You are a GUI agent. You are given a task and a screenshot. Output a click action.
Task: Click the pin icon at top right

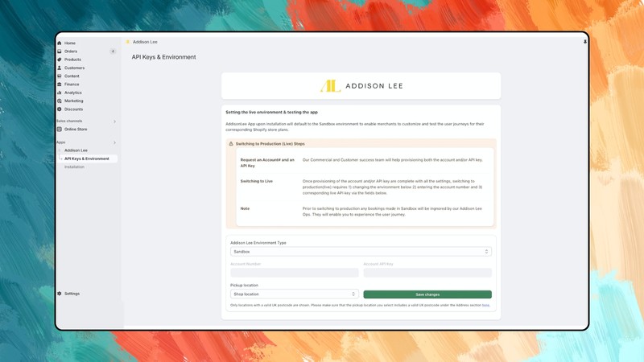coord(585,42)
